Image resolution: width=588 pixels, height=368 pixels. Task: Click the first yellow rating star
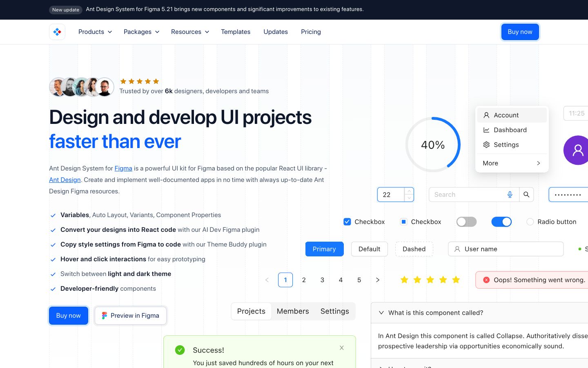404,280
